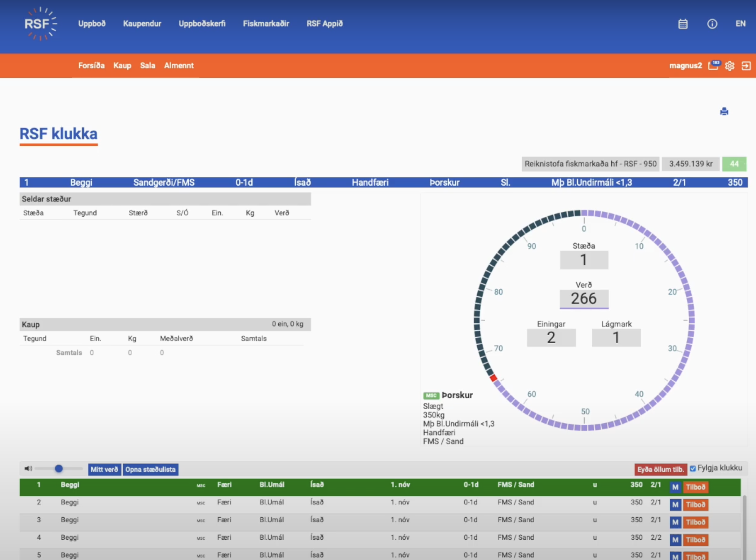Click the Verð field showing 266
This screenshot has height=560, width=756.
point(584,299)
